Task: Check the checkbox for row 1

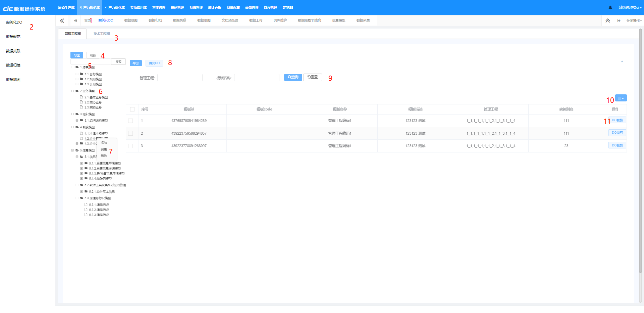Action: [131, 120]
